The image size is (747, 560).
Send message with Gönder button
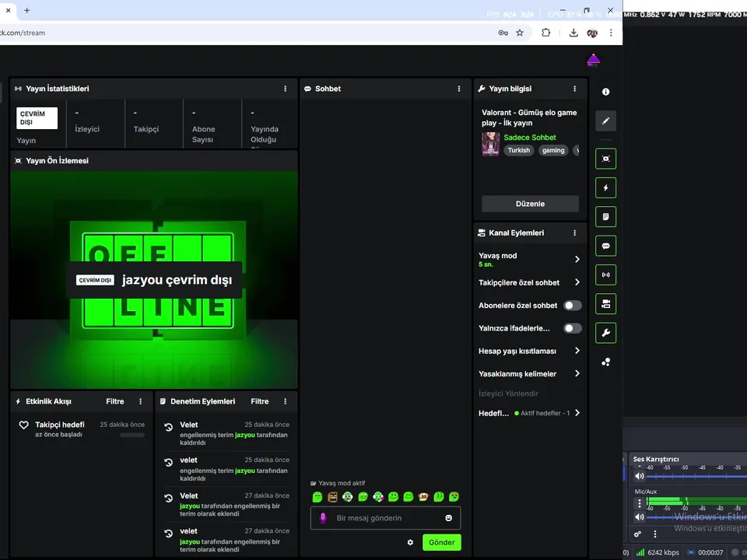coord(442,542)
